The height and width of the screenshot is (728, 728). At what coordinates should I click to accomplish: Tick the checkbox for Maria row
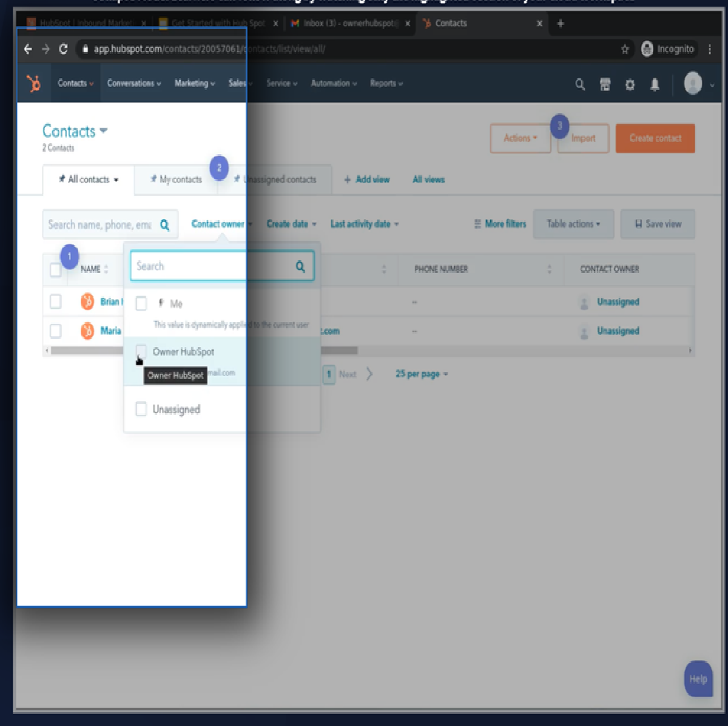tap(56, 331)
